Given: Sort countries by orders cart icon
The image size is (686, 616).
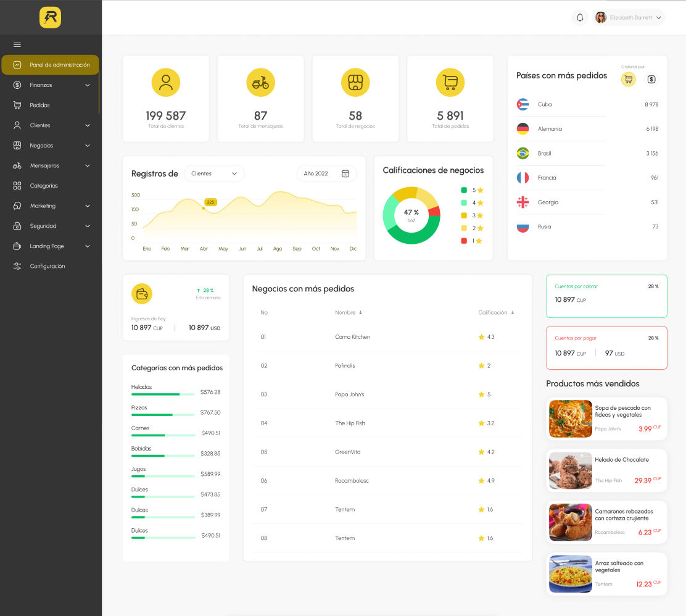Looking at the screenshot, I should coord(628,79).
